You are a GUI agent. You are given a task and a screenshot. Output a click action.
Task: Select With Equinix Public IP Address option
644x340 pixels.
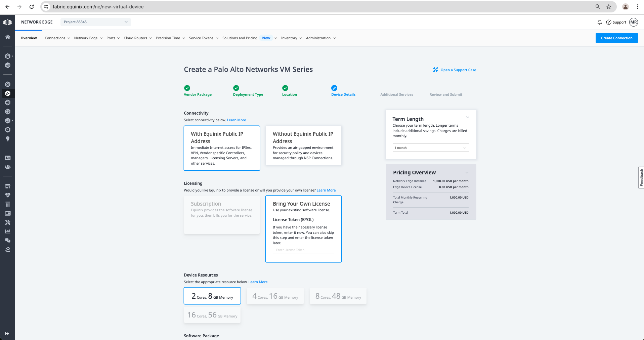tap(222, 148)
